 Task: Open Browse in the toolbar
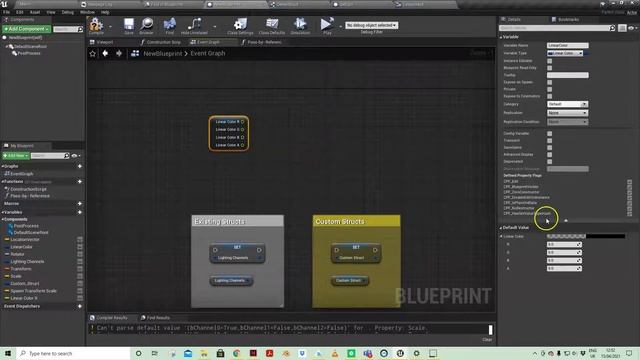click(x=146, y=25)
